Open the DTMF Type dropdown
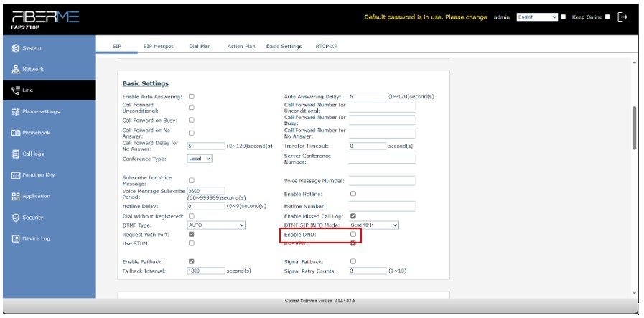644x318 pixels. (x=216, y=225)
